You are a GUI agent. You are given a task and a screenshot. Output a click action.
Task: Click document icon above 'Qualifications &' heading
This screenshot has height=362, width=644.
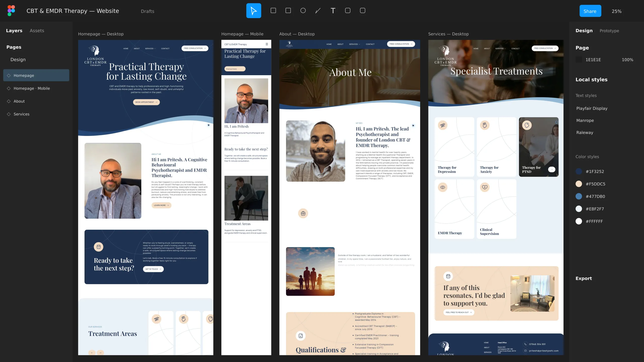pos(301,336)
